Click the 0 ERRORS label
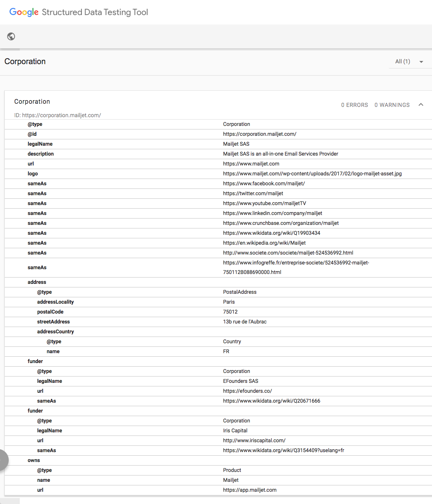432x504 pixels. pos(354,105)
